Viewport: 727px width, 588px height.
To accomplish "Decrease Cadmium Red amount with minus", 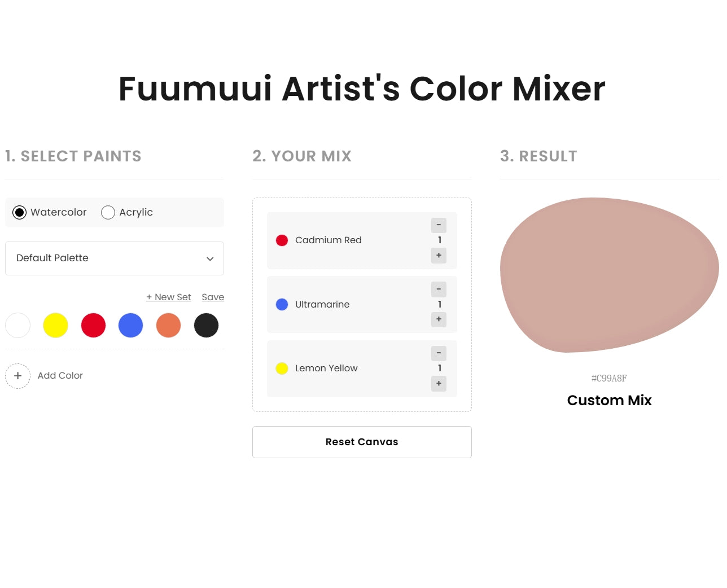I will 439,225.
